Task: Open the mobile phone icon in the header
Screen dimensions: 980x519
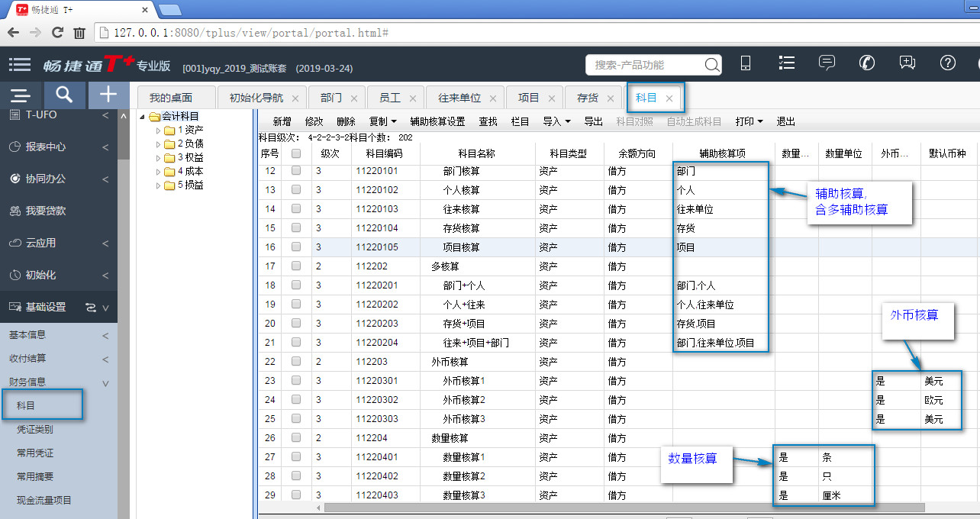Action: coord(746,64)
